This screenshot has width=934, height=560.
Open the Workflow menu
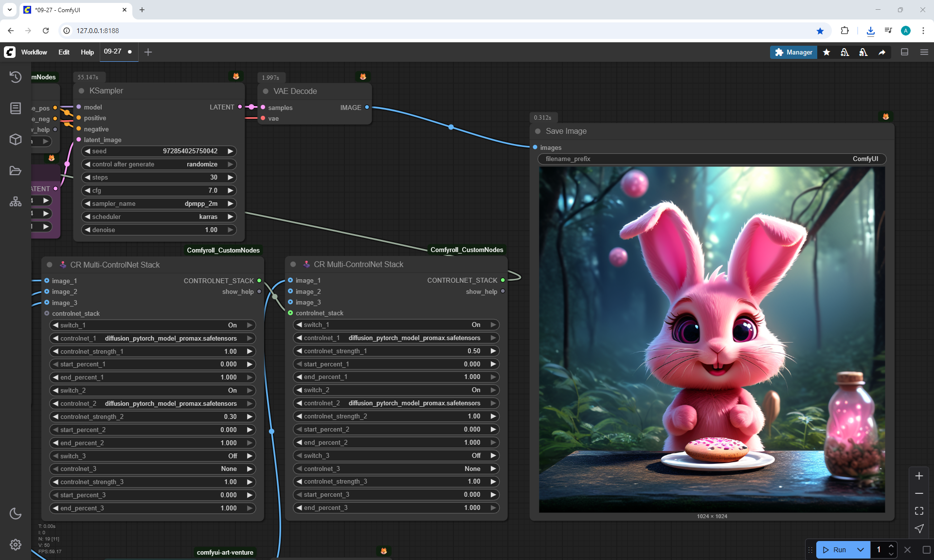click(x=34, y=53)
